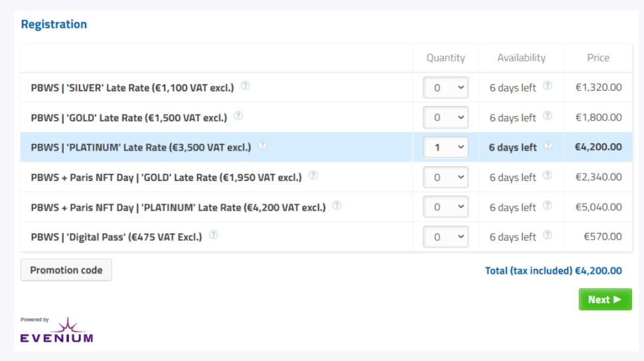The image size is (644, 361).
Task: Click availability help icon in SILVER row
Action: tap(547, 86)
